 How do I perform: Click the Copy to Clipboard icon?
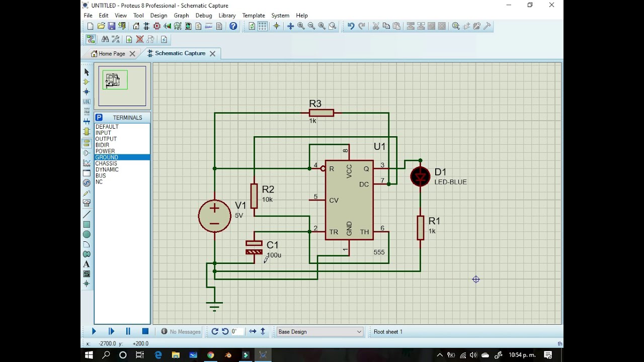(386, 26)
